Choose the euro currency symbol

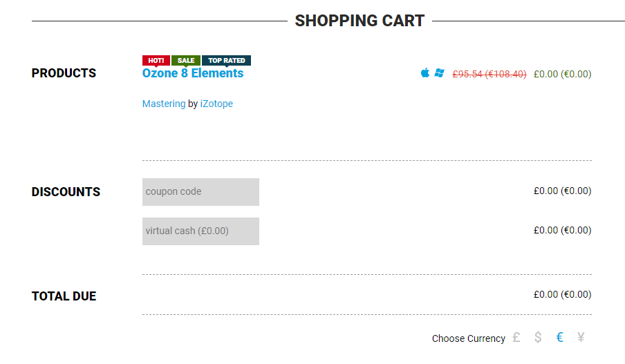tap(559, 338)
